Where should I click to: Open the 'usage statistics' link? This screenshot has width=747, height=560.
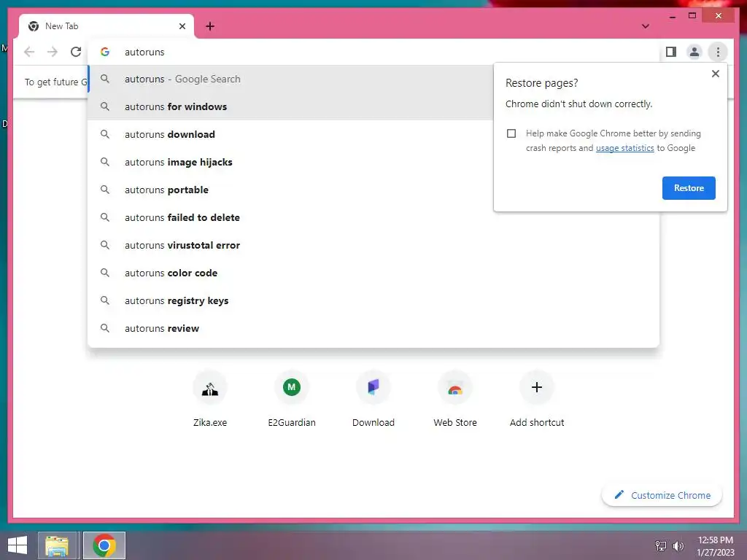[x=624, y=148]
